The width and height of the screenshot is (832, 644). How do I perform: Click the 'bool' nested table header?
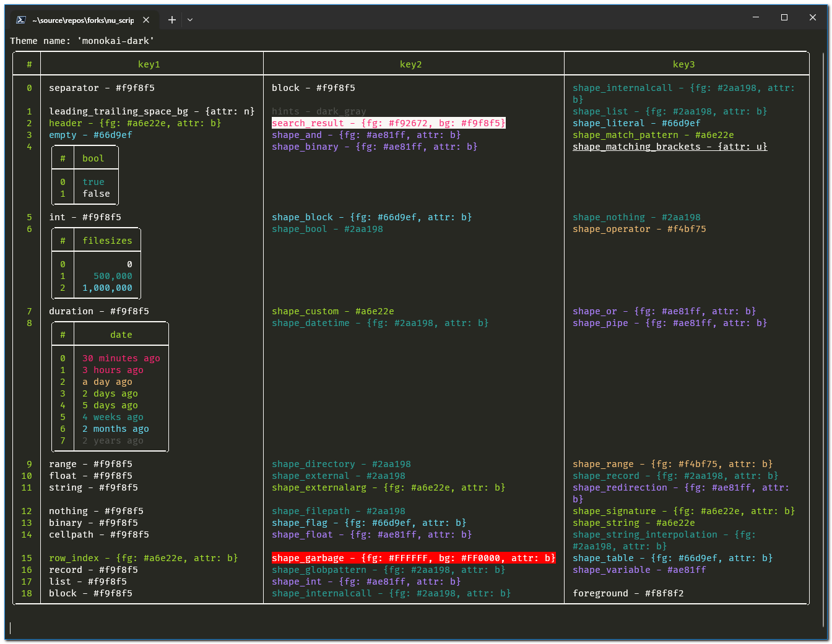coord(93,158)
